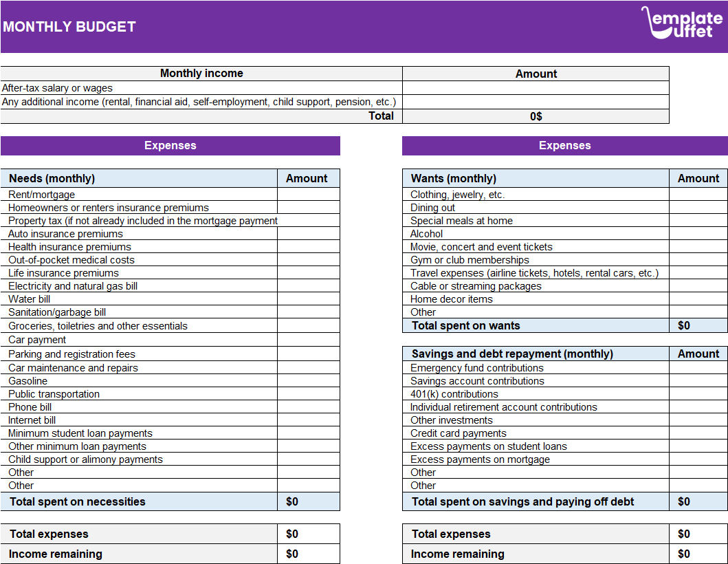Select the After-tax salary amount cell
Screen dimensions: 728x564
pos(536,87)
